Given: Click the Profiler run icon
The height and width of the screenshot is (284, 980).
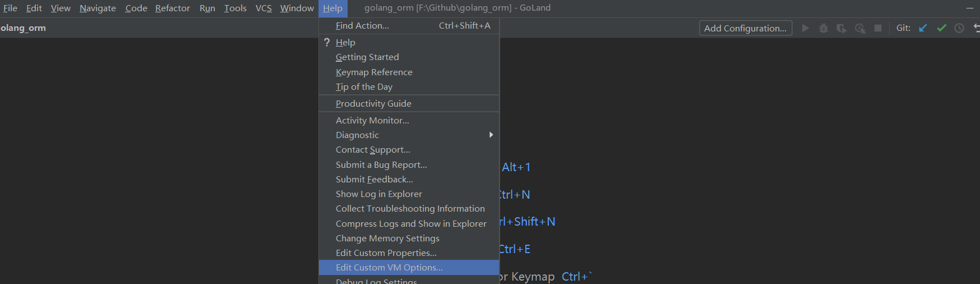Looking at the screenshot, I should [x=860, y=28].
